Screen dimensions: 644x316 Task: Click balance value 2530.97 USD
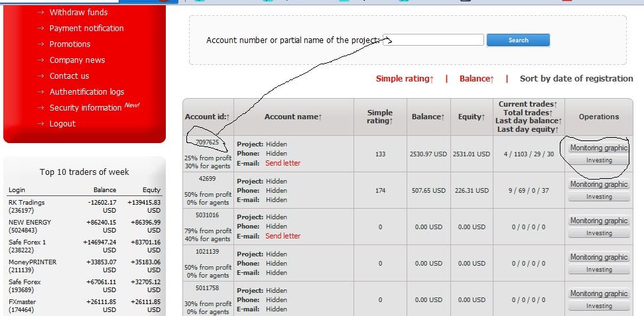[x=428, y=154]
